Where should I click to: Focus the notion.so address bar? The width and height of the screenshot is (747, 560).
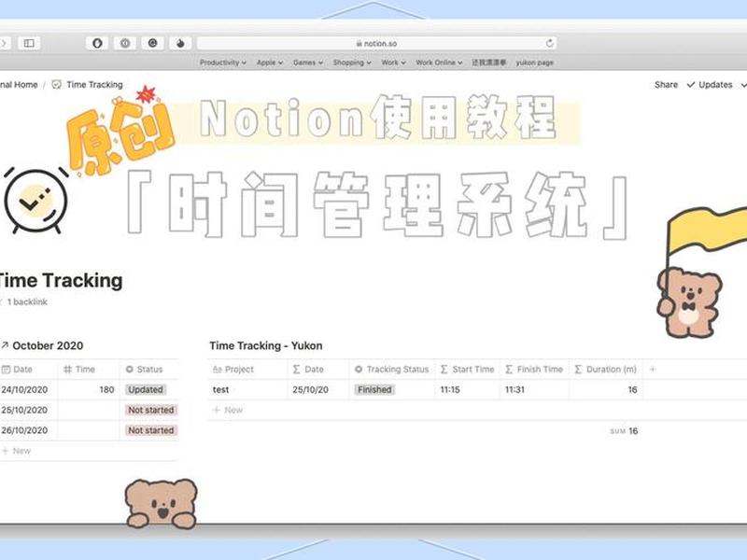tap(376, 43)
